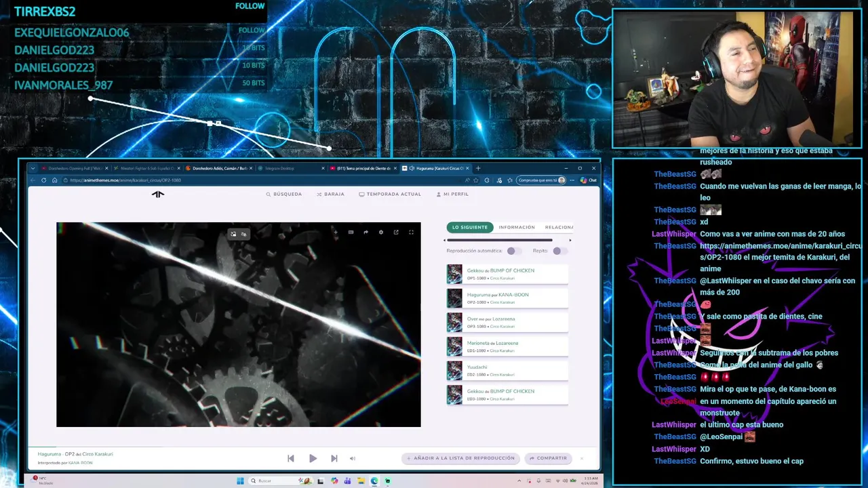Open the browser tab list chevron
The height and width of the screenshot is (488, 868).
click(33, 168)
